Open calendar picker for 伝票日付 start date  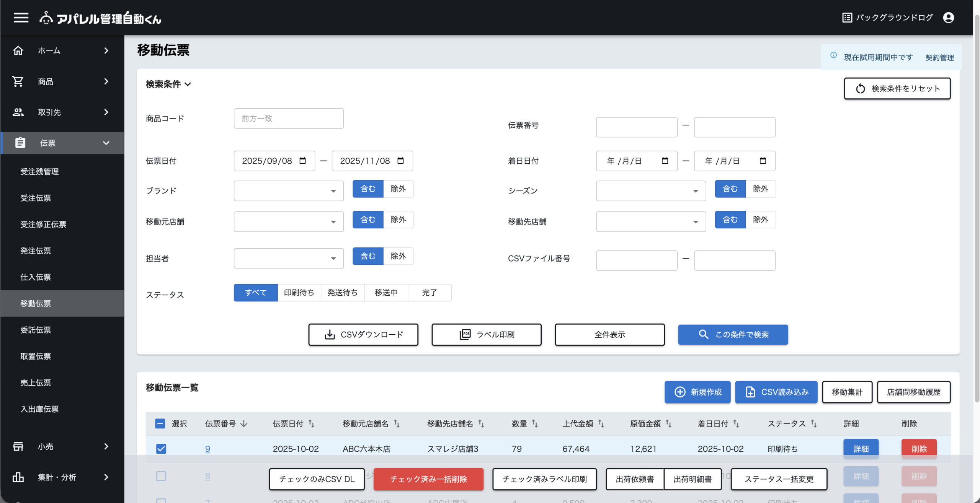point(302,161)
